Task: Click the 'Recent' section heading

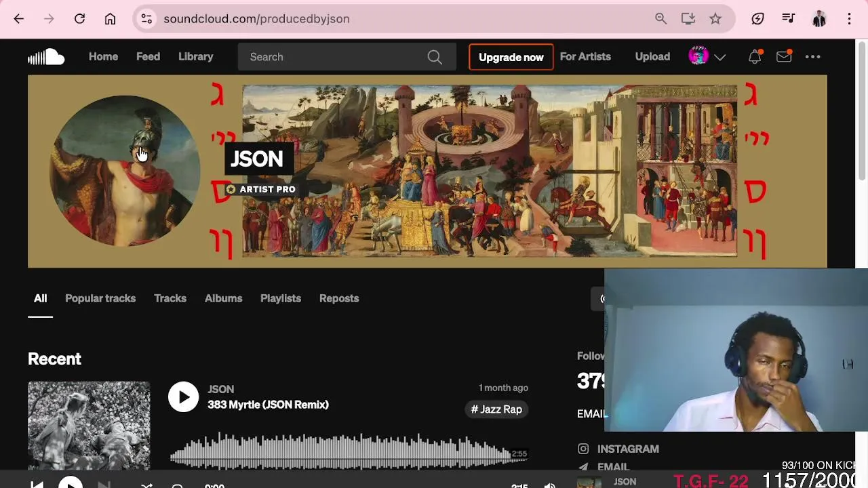Action: click(x=54, y=359)
